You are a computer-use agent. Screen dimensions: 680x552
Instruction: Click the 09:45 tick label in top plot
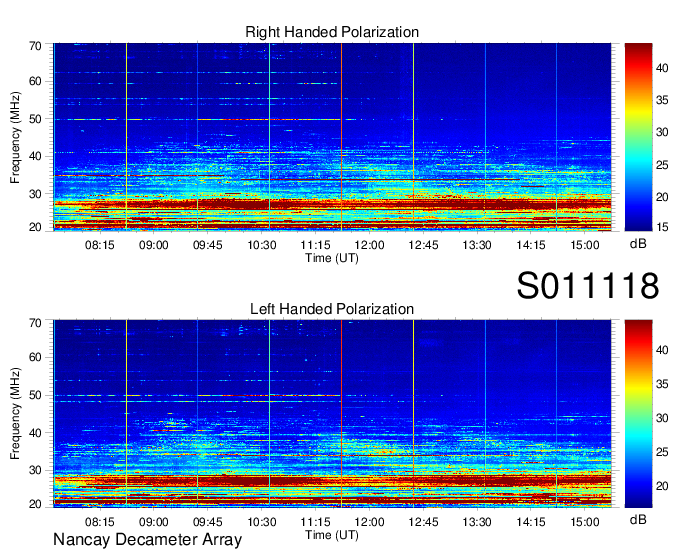207,245
